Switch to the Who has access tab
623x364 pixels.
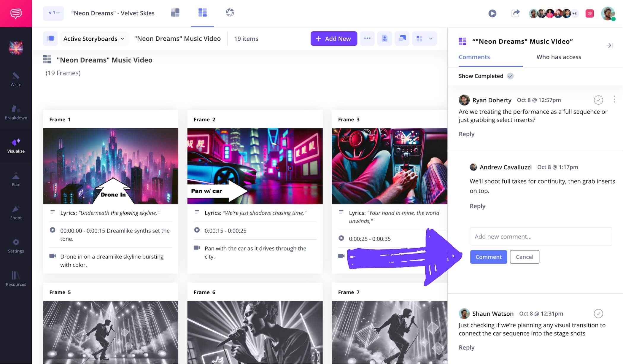(558, 57)
